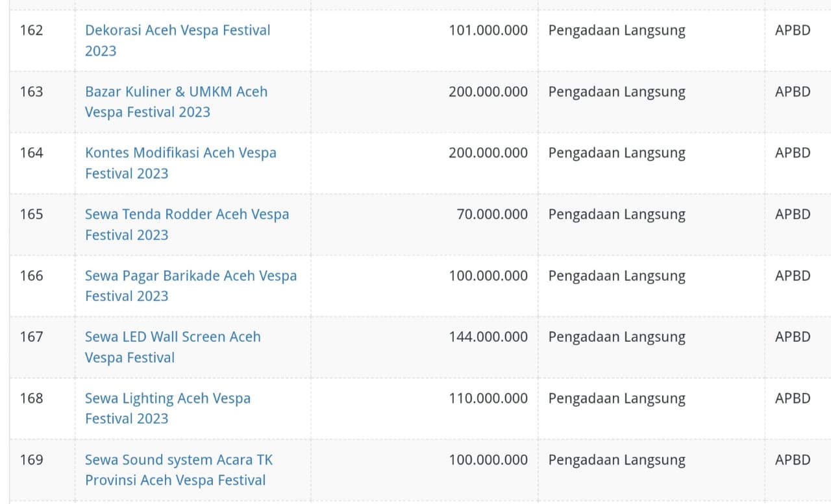Open Sewa Sound system Acara TK link
The image size is (831, 504).
click(179, 460)
